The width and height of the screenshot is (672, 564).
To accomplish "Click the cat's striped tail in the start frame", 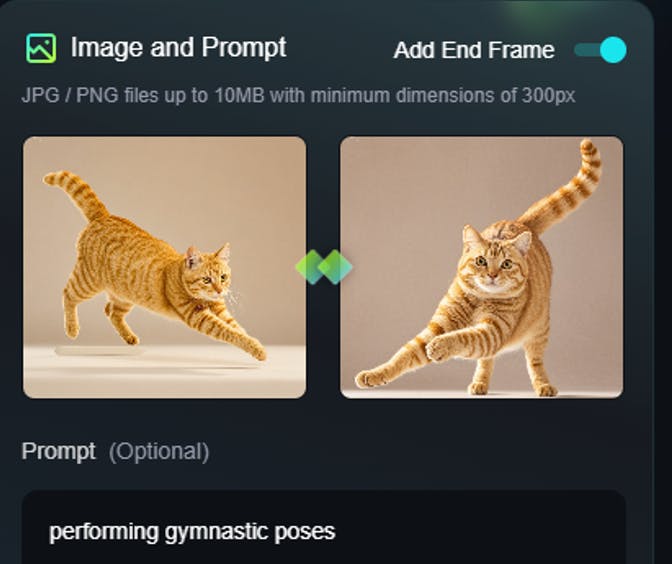I will (77, 195).
